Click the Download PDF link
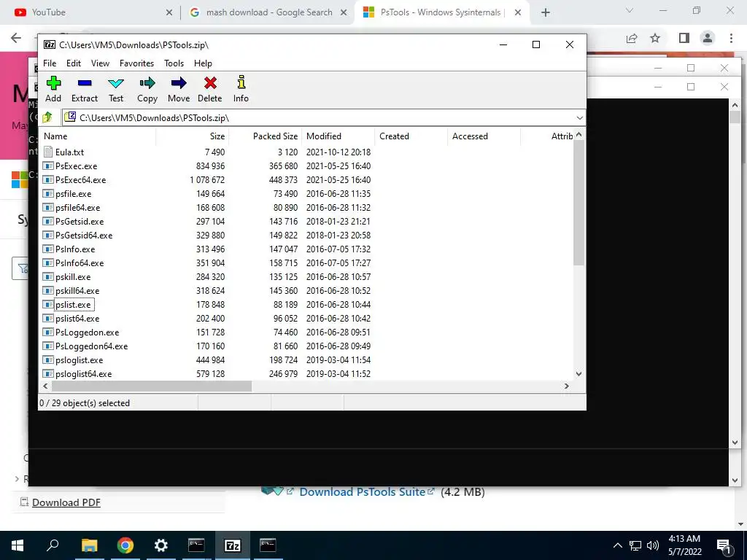Viewport: 747px width, 560px height. click(66, 502)
